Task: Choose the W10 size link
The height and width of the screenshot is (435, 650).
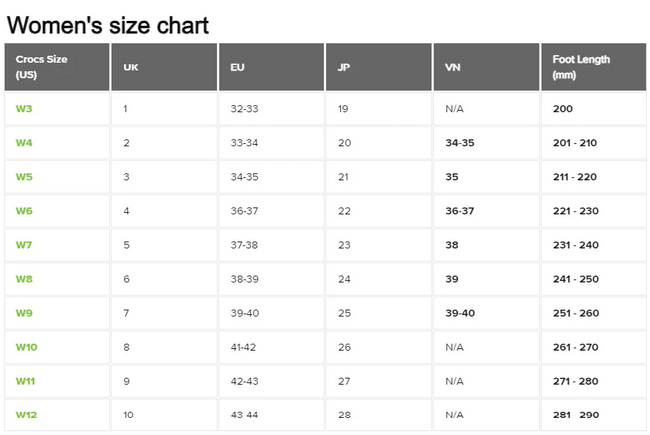Action: click(26, 347)
